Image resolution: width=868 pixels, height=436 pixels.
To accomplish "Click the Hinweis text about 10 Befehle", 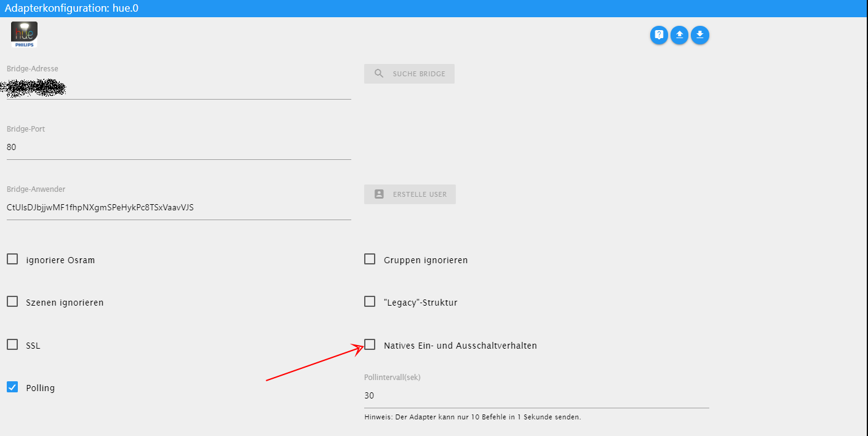I will click(x=472, y=417).
